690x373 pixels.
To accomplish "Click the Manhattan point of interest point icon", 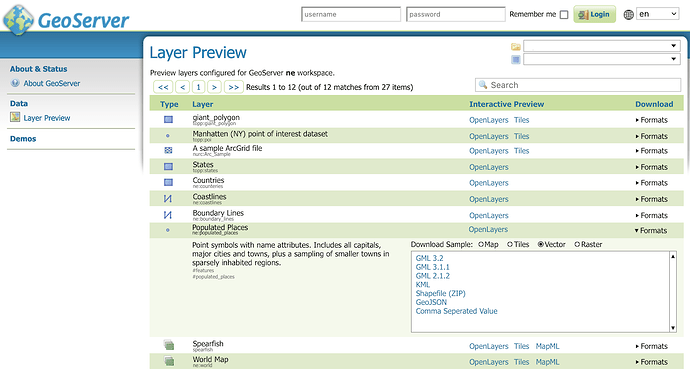I will tap(168, 135).
